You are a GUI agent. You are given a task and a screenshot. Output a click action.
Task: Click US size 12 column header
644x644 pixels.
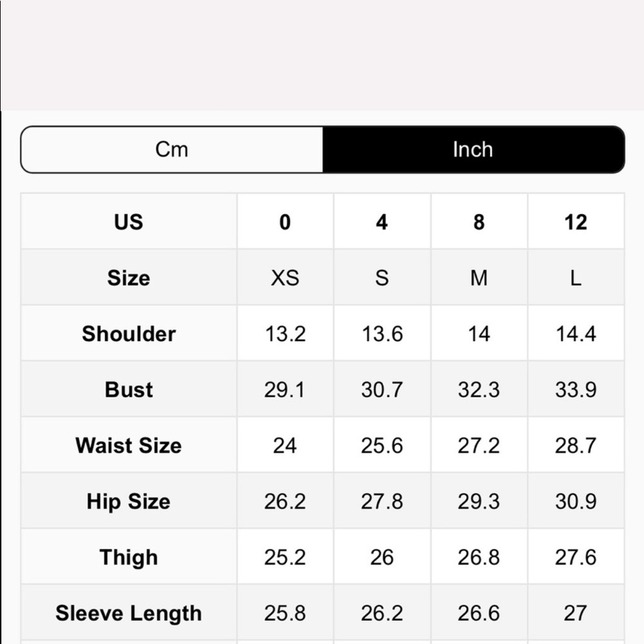(x=575, y=222)
